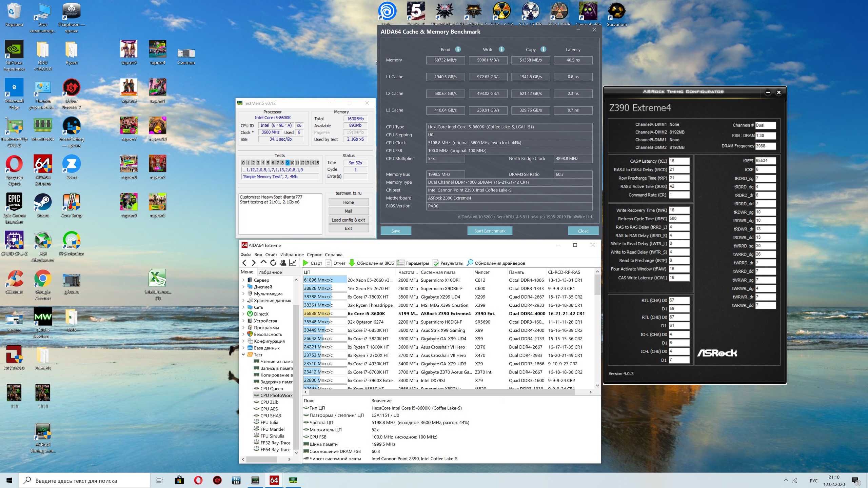Click Load config & exit in TestMem5
868x488 pixels.
click(x=348, y=220)
